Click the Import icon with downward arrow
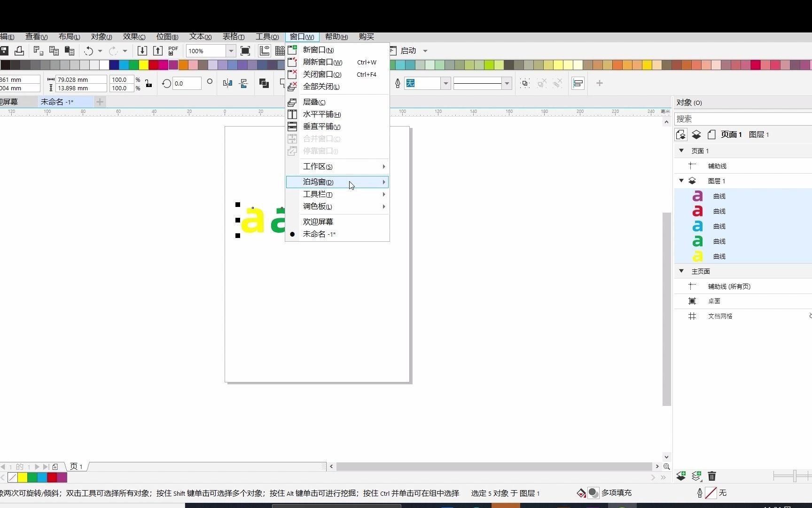Screen dimensions: 812x508 [x=142, y=51]
